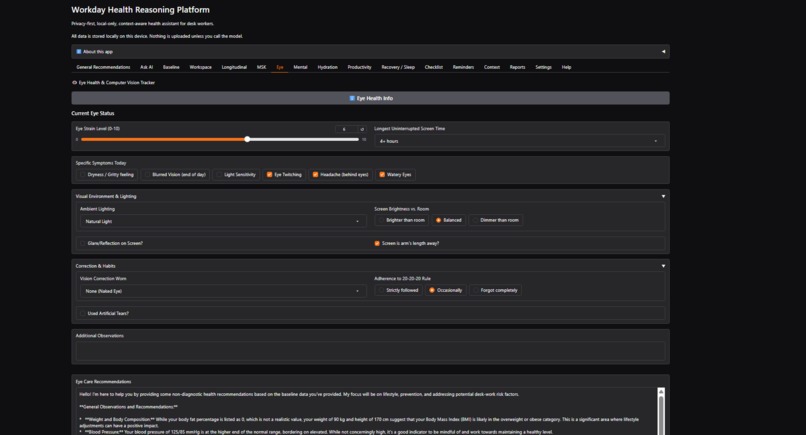Viewport: 806px width, 435px height.
Task: Switch to the Ask AI tab
Action: click(x=146, y=67)
